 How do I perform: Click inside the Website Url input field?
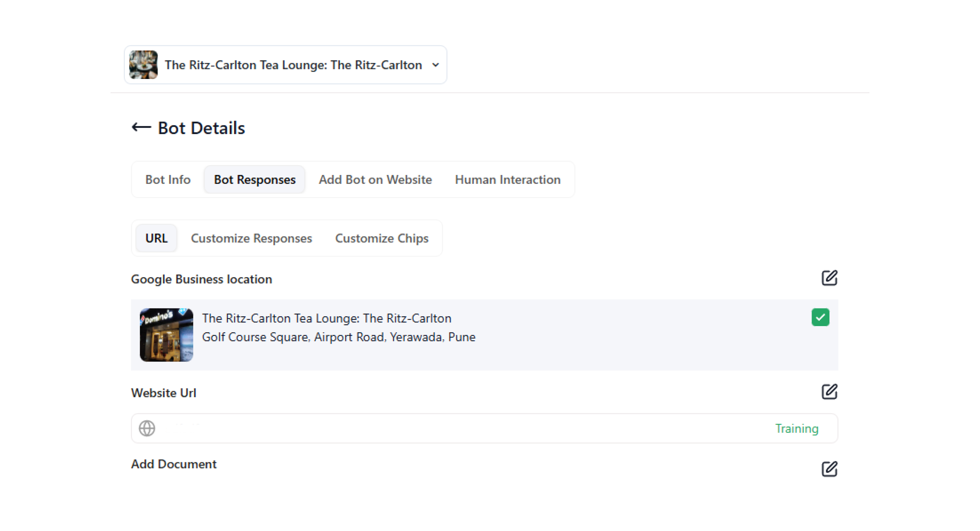pos(457,429)
